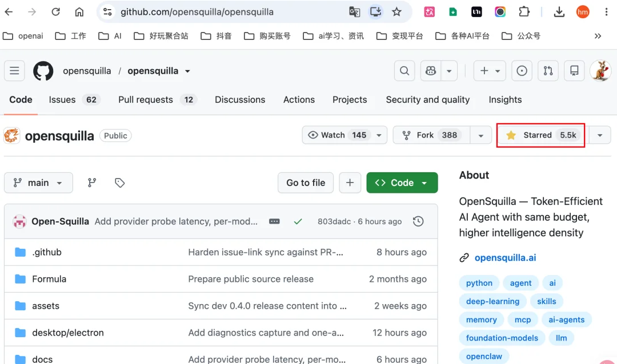This screenshot has width=617, height=364.
Task: Open the Security and quality tab
Action: click(428, 100)
